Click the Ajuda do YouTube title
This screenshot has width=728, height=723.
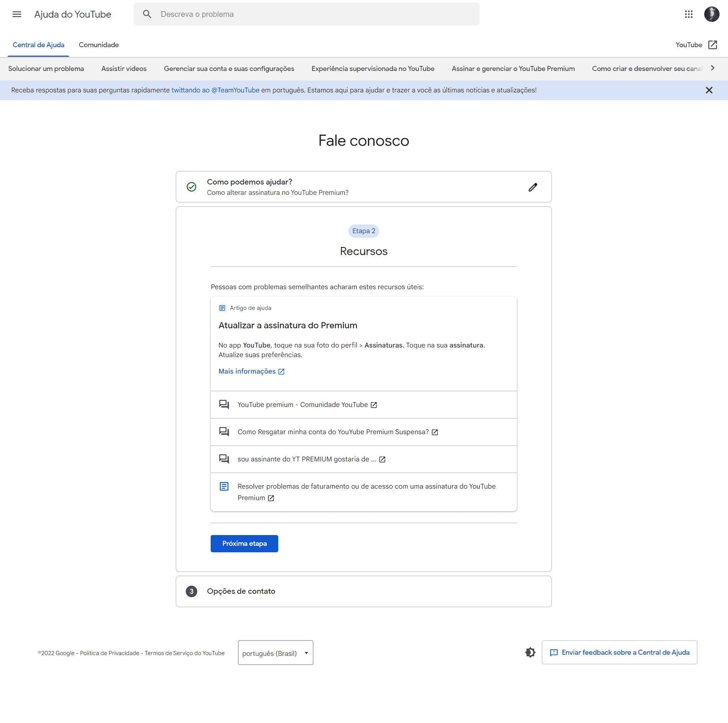coord(73,14)
